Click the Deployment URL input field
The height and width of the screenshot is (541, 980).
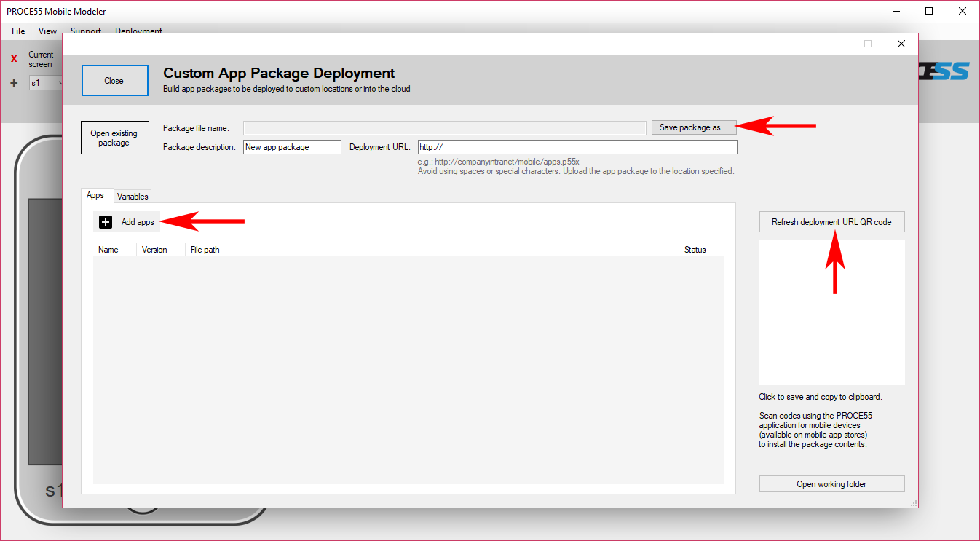coord(577,147)
